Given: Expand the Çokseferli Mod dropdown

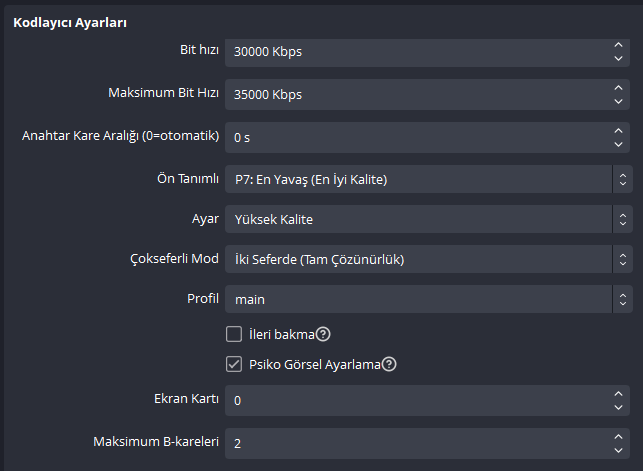Looking at the screenshot, I should 428,260.
